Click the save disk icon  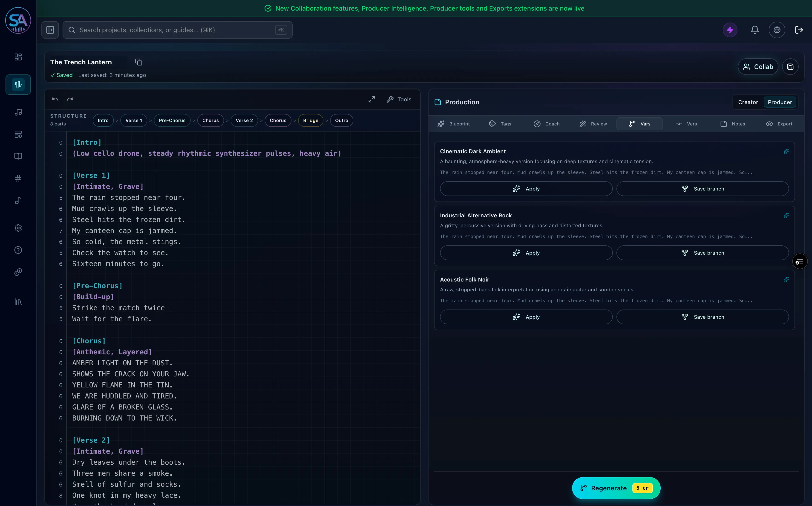(x=790, y=67)
